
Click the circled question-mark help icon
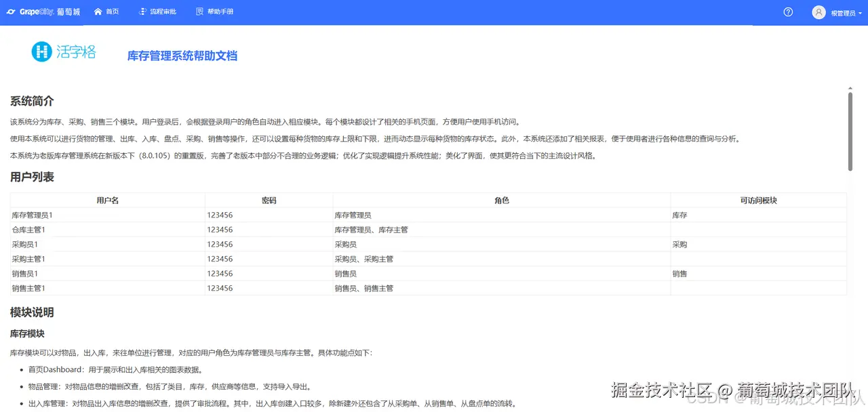(787, 11)
